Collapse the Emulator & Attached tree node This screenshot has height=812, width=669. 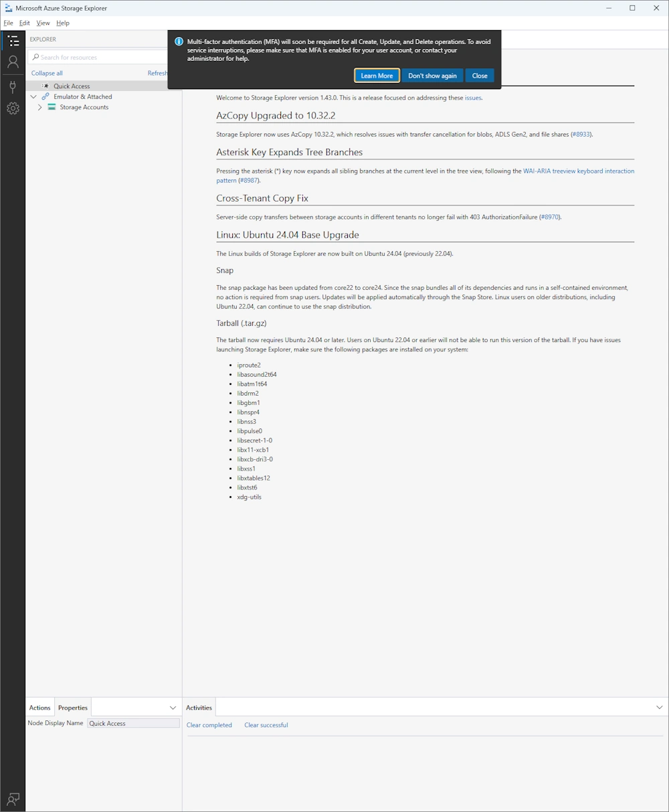33,96
